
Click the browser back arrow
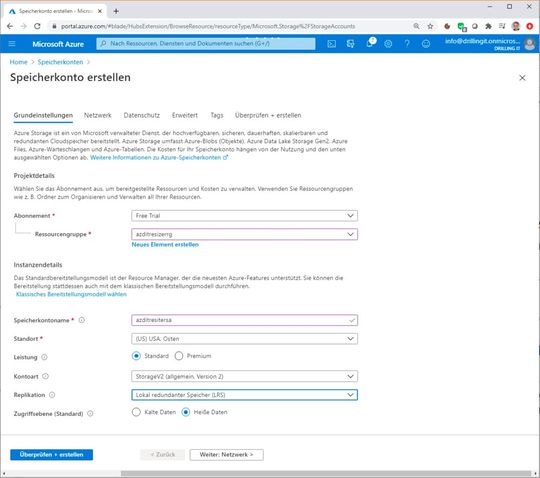coord(10,26)
